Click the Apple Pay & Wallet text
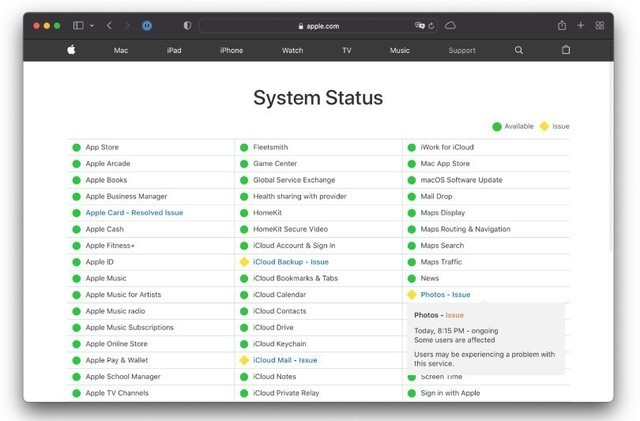 coord(117,360)
